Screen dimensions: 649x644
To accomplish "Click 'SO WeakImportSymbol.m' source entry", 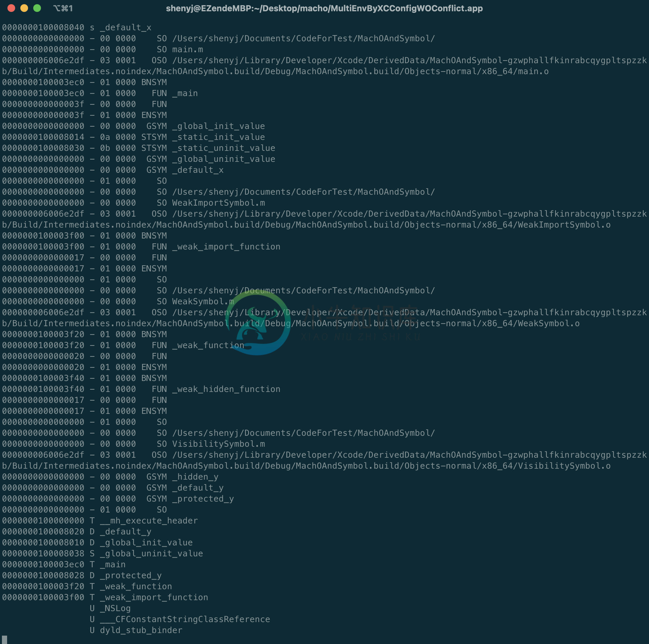I will coord(211,203).
